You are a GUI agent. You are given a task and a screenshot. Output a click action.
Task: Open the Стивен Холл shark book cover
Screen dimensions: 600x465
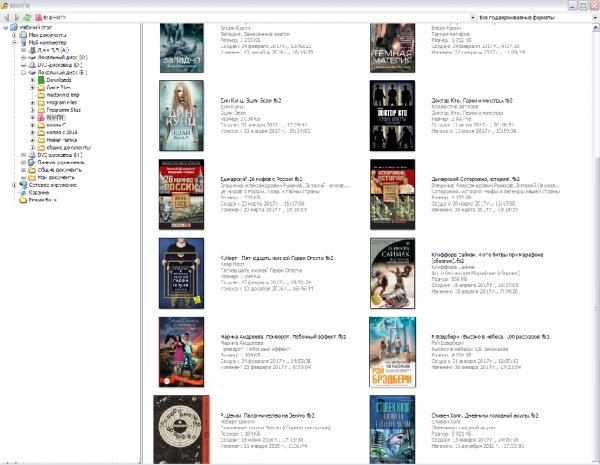coord(392,429)
